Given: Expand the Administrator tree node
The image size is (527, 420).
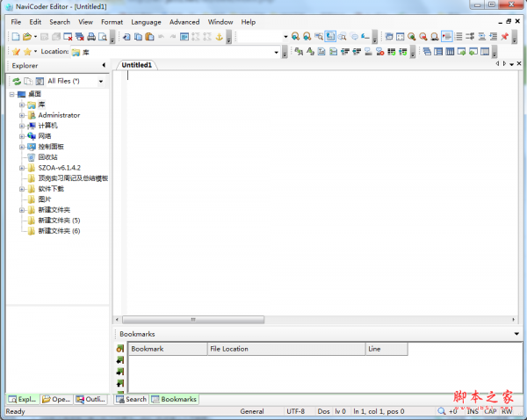Looking at the screenshot, I should [22, 115].
